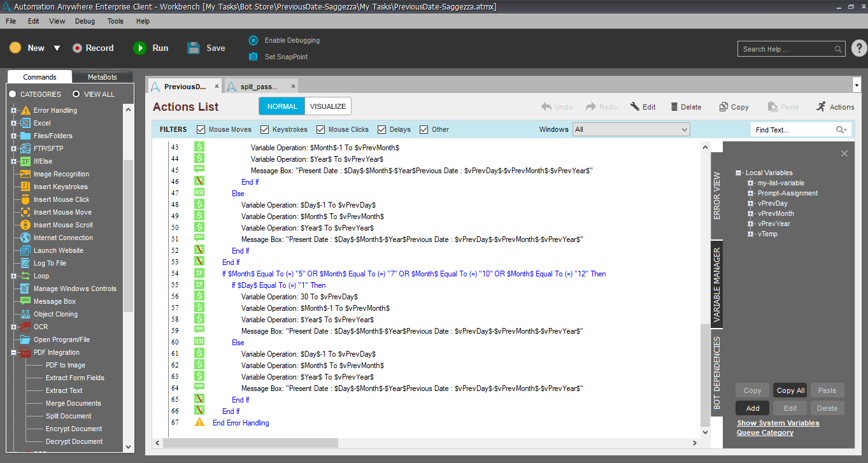Switch to the MetaBots tab
Viewport: 868px width, 463px height.
(102, 77)
